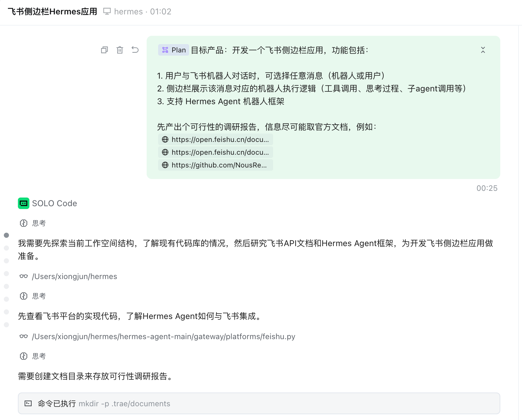This screenshot has width=522, height=420.
Task: Click the undo revert arrow icon
Action: [135, 50]
